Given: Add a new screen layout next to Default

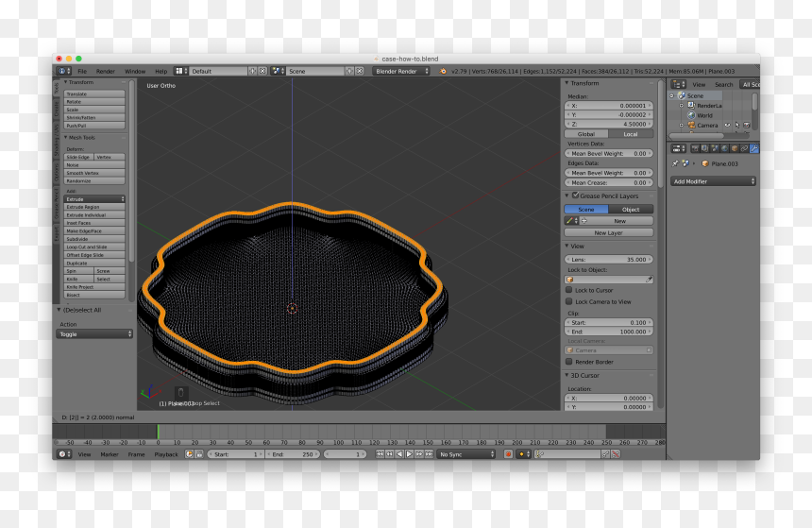Looking at the screenshot, I should click(x=253, y=71).
